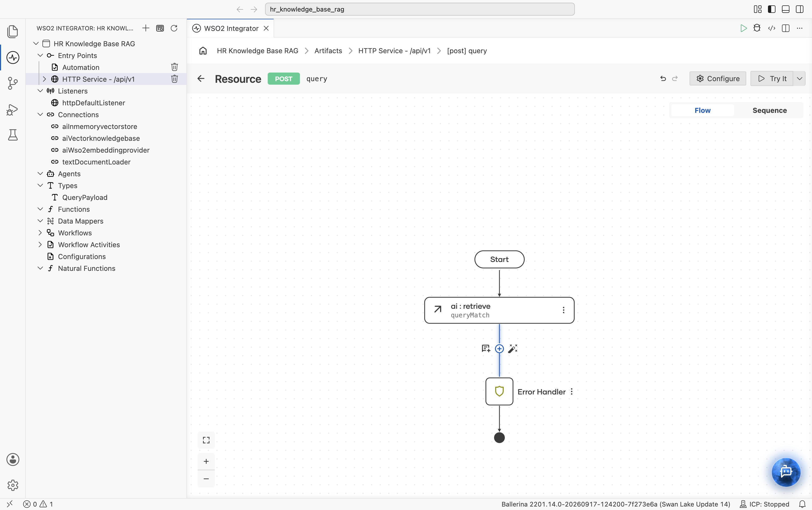Expand the HTTP Service - /api/v1 node

pyautogui.click(x=44, y=79)
